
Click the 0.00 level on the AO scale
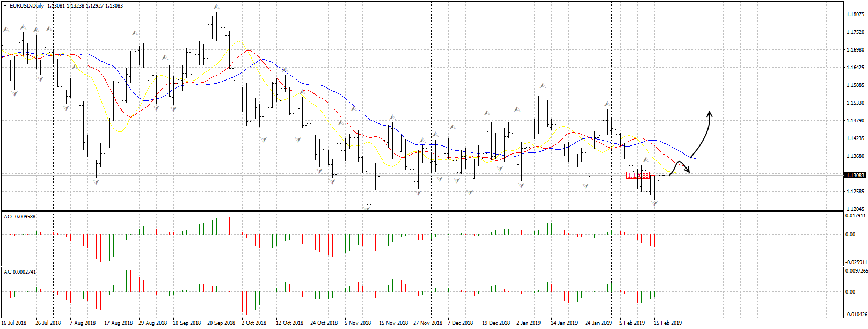click(x=850, y=235)
